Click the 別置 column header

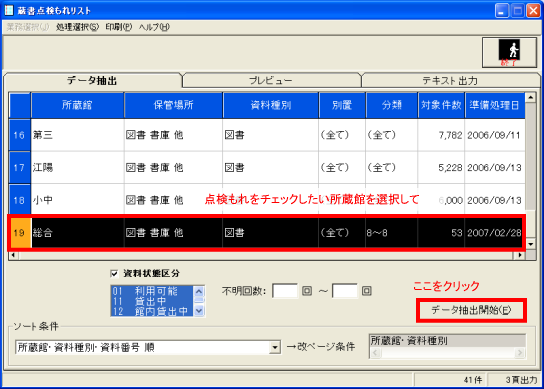tap(342, 105)
